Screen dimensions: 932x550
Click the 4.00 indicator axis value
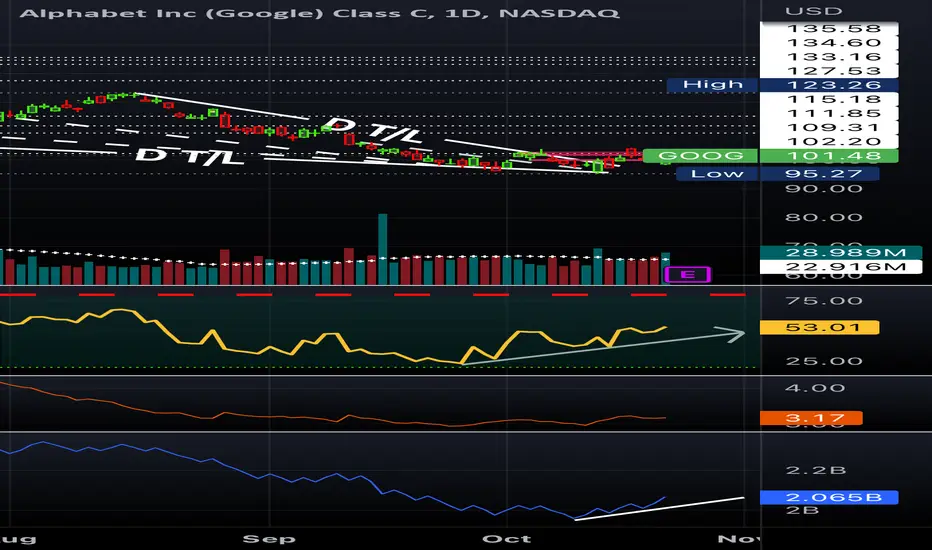[x=815, y=388]
